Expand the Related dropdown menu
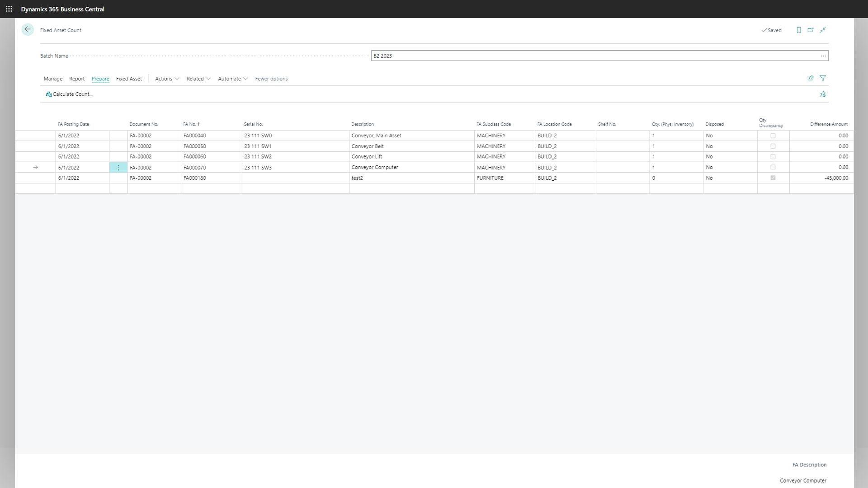This screenshot has height=488, width=868. [198, 79]
